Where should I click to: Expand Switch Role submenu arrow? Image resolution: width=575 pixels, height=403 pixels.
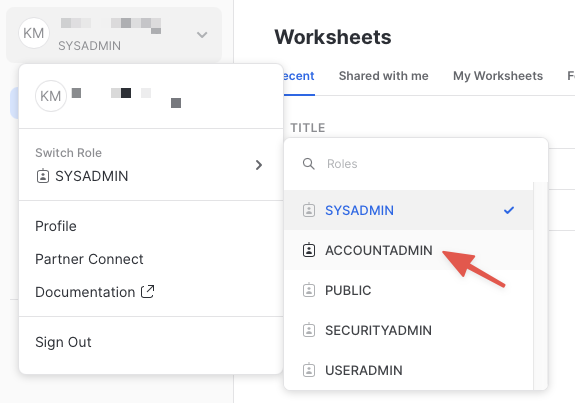(x=259, y=165)
